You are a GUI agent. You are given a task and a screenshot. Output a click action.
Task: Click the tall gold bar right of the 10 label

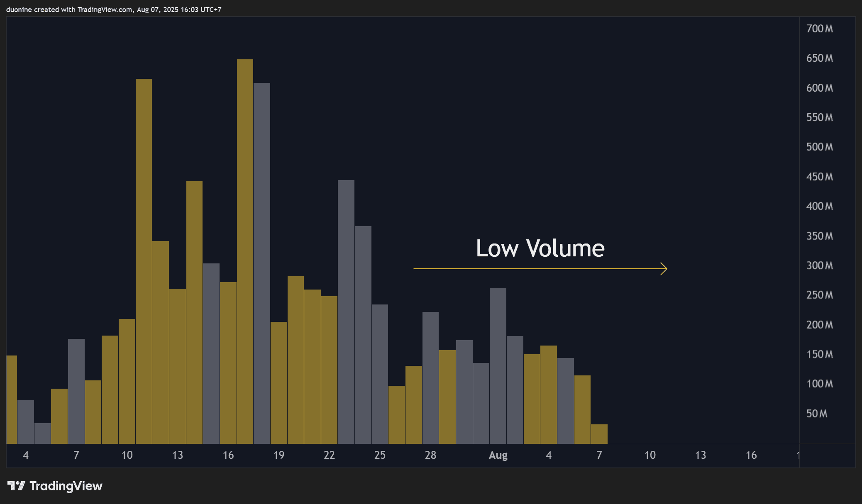point(144,261)
